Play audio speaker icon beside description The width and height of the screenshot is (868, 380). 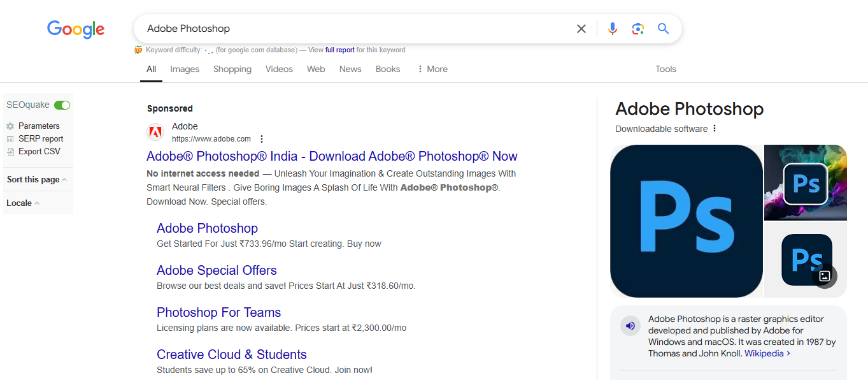click(x=630, y=326)
